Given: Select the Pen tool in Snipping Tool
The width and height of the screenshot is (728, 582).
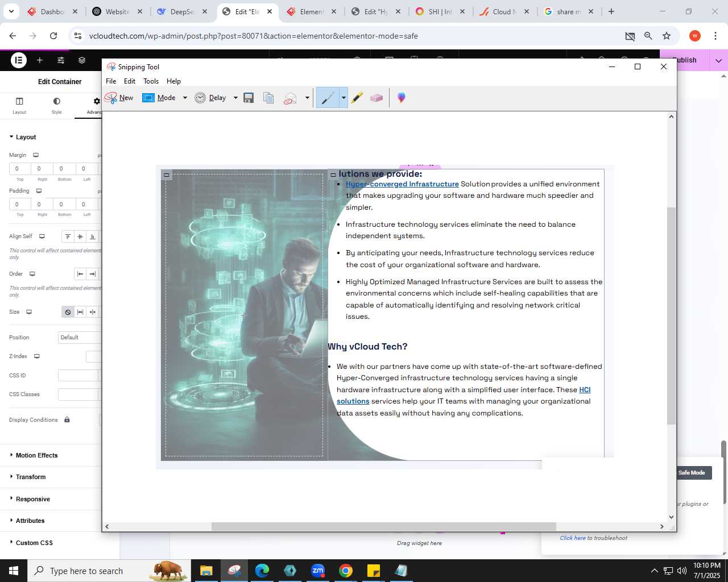Looking at the screenshot, I should (x=328, y=98).
